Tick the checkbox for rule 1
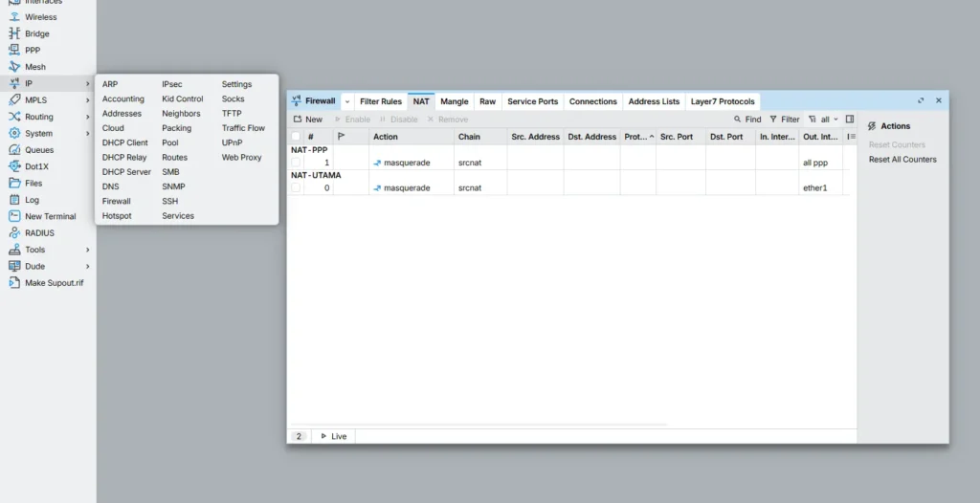Screen dimensions: 980x503 click(x=296, y=163)
